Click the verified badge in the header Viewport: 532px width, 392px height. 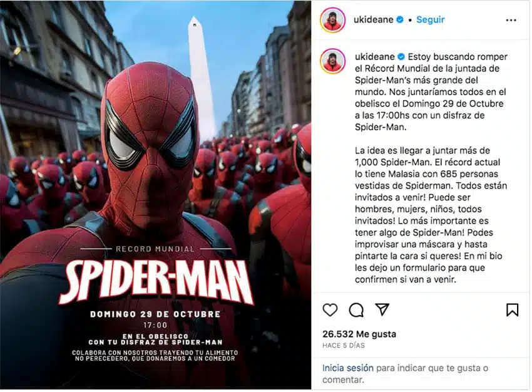point(400,19)
